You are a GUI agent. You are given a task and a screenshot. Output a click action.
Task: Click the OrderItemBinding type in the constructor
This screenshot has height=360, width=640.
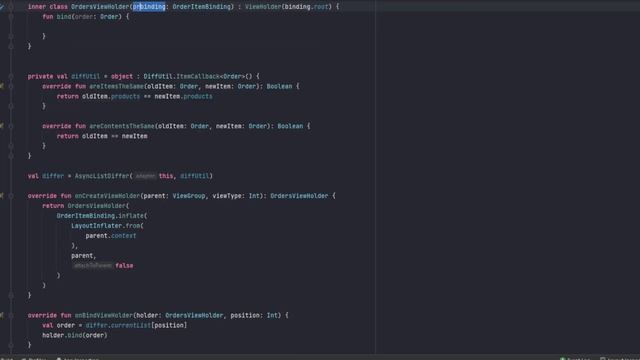(202, 7)
